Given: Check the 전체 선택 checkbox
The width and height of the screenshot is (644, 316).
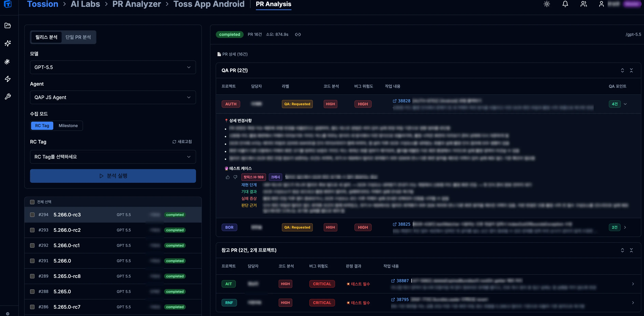Looking at the screenshot, I should 32,202.
